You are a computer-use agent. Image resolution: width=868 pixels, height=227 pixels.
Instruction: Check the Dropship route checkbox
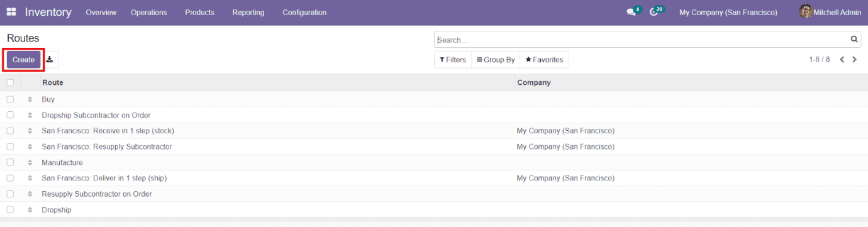pos(10,209)
